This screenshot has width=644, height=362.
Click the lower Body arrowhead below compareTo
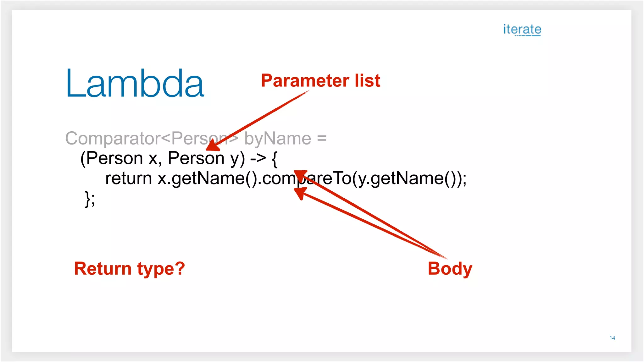[300, 193]
